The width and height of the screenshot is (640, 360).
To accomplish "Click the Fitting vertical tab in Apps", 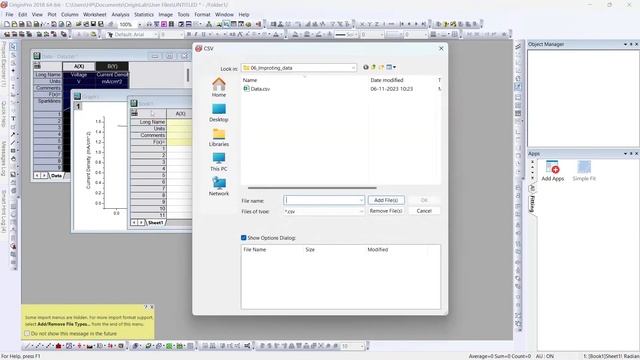I will coord(532,204).
